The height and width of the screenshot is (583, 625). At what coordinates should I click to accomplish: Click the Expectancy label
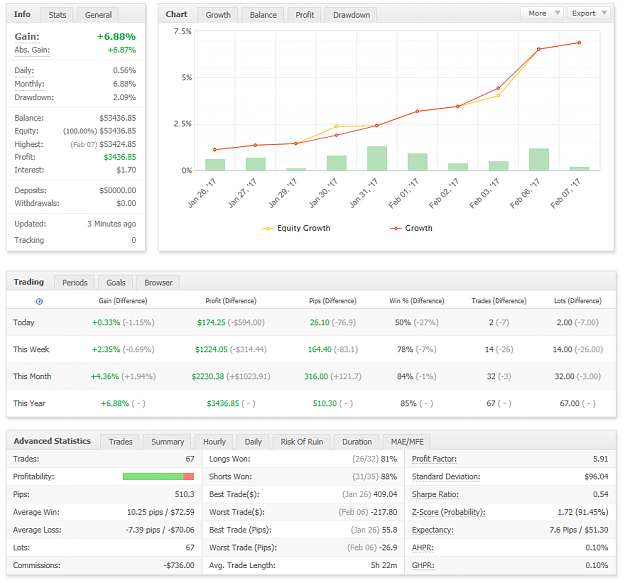tap(432, 530)
